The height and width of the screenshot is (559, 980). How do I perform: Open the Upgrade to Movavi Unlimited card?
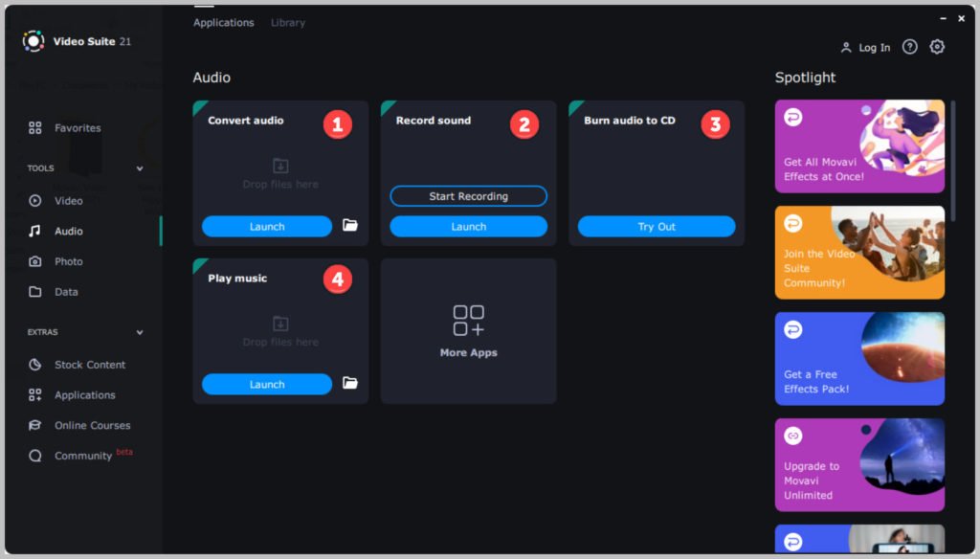pyautogui.click(x=860, y=465)
